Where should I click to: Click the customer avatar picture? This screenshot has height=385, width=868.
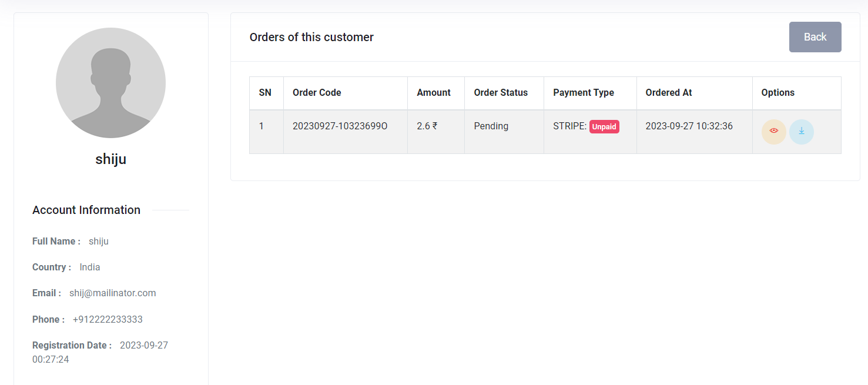pyautogui.click(x=110, y=83)
